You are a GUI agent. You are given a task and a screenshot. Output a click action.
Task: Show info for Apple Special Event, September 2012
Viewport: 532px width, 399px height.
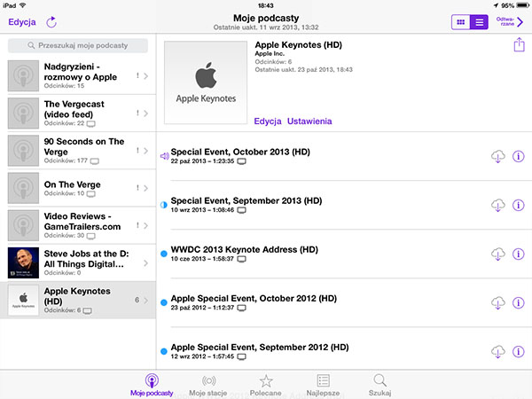pyautogui.click(x=519, y=351)
